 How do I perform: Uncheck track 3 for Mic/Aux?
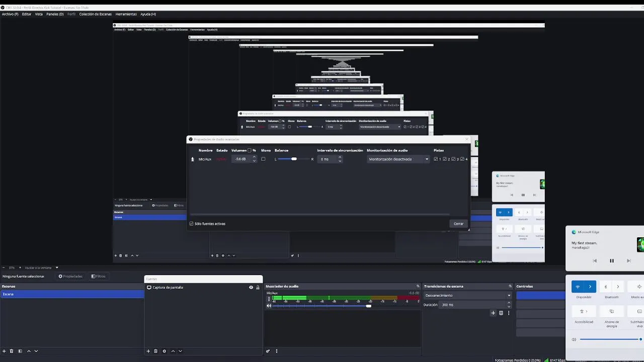tap(453, 159)
